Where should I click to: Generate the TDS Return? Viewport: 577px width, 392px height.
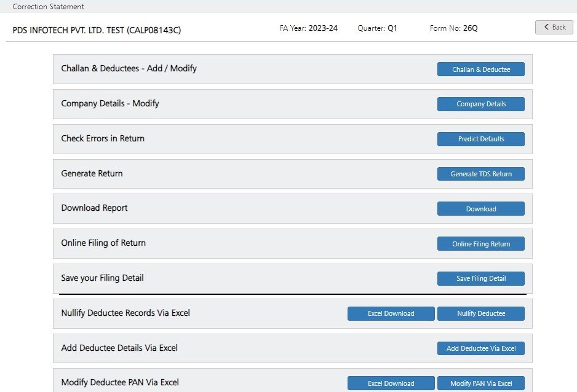[x=480, y=174]
